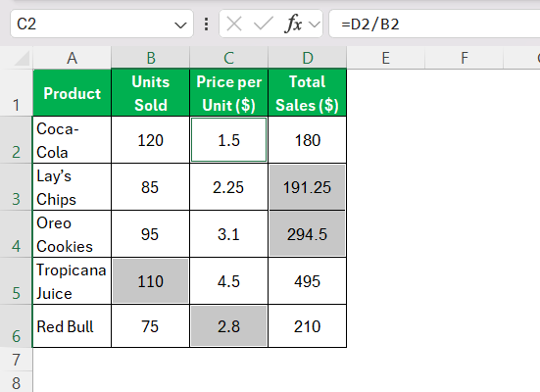Image resolution: width=540 pixels, height=392 pixels.
Task: Click the cell containing 85
Action: 151,187
